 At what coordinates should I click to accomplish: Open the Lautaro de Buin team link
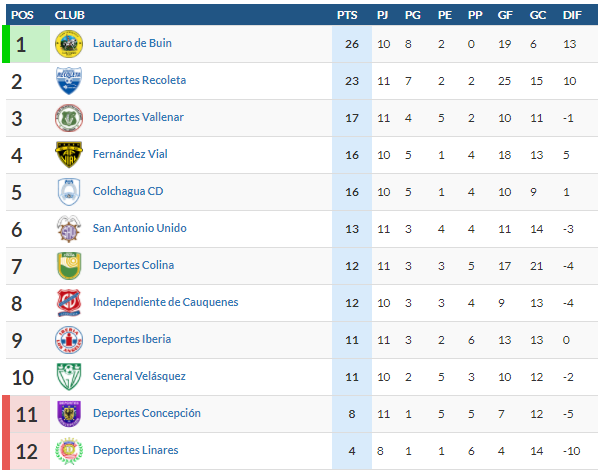point(132,43)
